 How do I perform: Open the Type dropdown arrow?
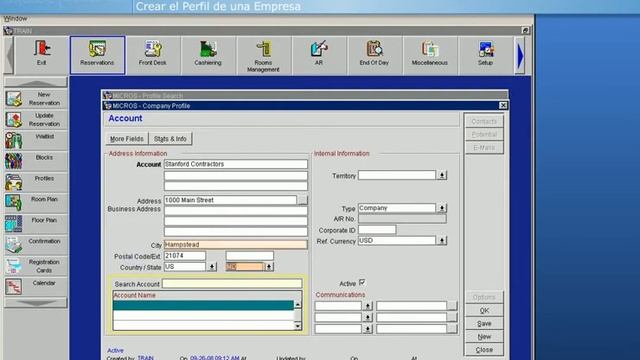pyautogui.click(x=442, y=208)
